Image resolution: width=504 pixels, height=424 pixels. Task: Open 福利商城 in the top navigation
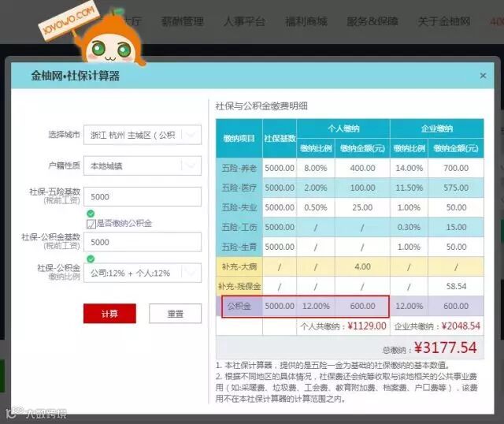pyautogui.click(x=306, y=21)
